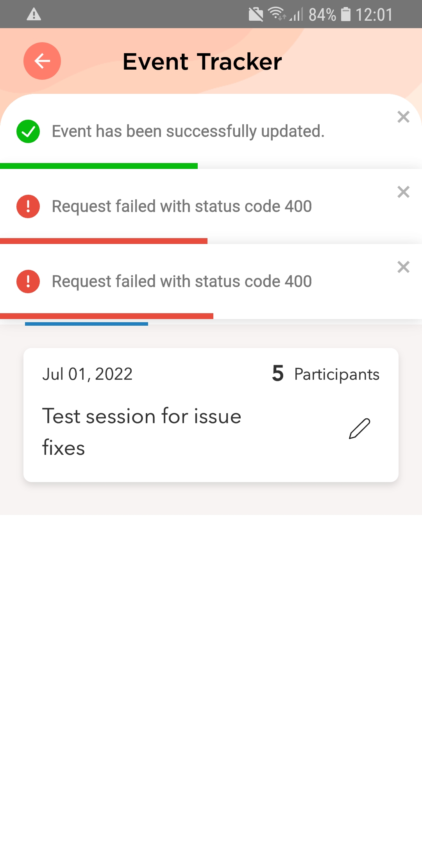This screenshot has height=868, width=422.
Task: Tap the battery icon in status bar
Action: pos(346,14)
